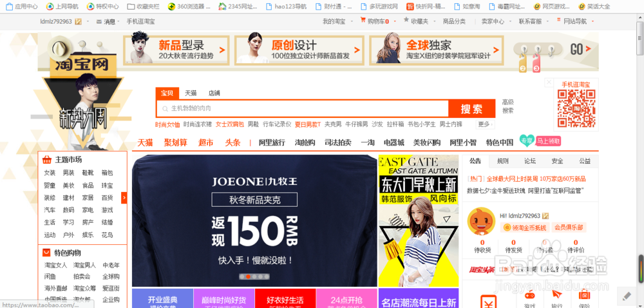
Task: Open the 应用中心 bookmark
Action: (x=21, y=6)
